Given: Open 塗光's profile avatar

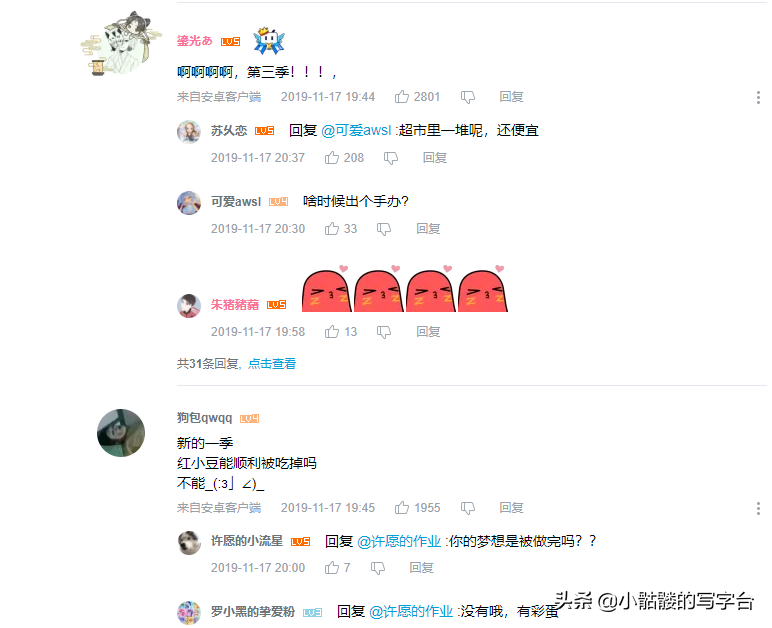Looking at the screenshot, I should (x=121, y=43).
